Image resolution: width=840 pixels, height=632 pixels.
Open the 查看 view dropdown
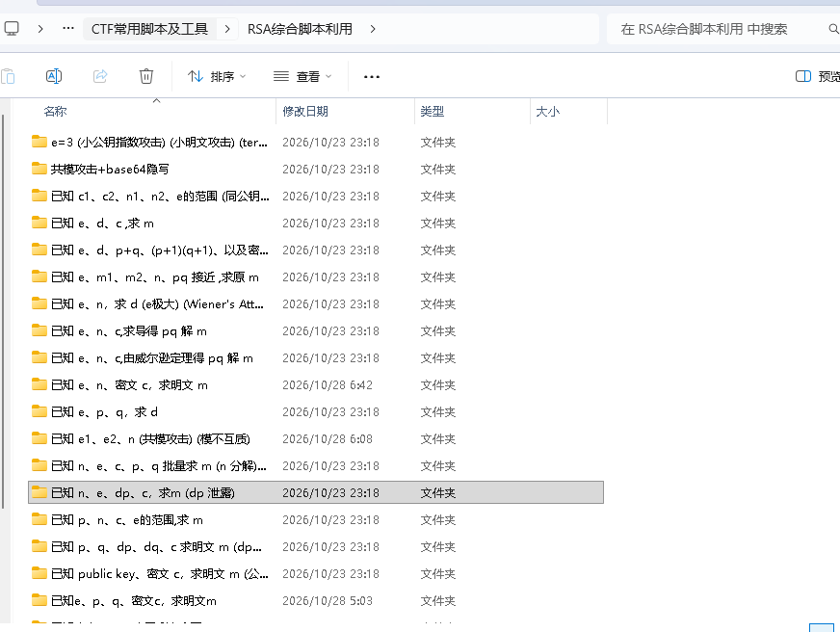tap(302, 76)
